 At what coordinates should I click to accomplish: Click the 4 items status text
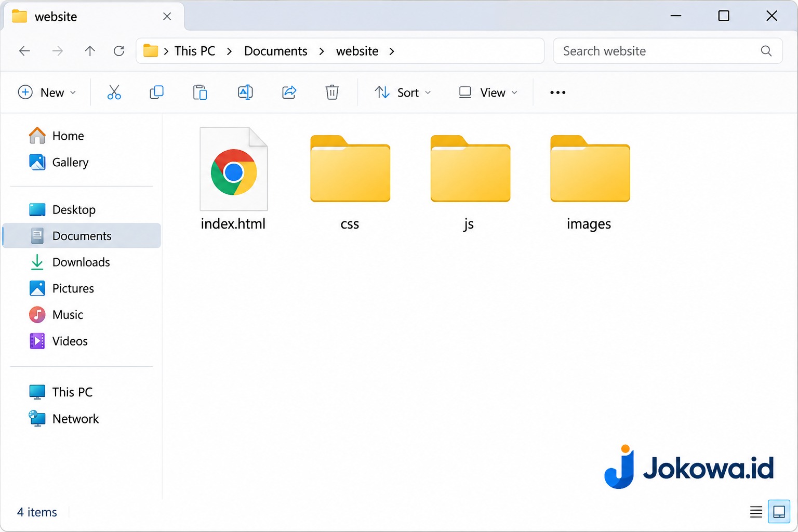click(x=37, y=512)
